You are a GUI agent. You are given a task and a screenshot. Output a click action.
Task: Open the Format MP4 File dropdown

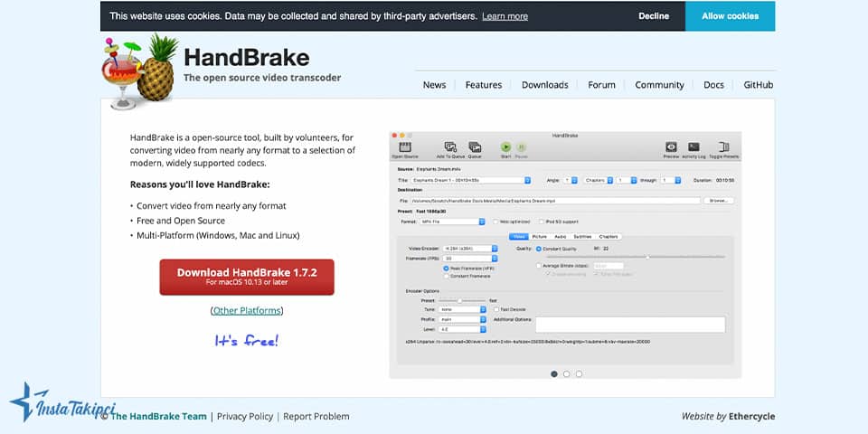pyautogui.click(x=452, y=222)
